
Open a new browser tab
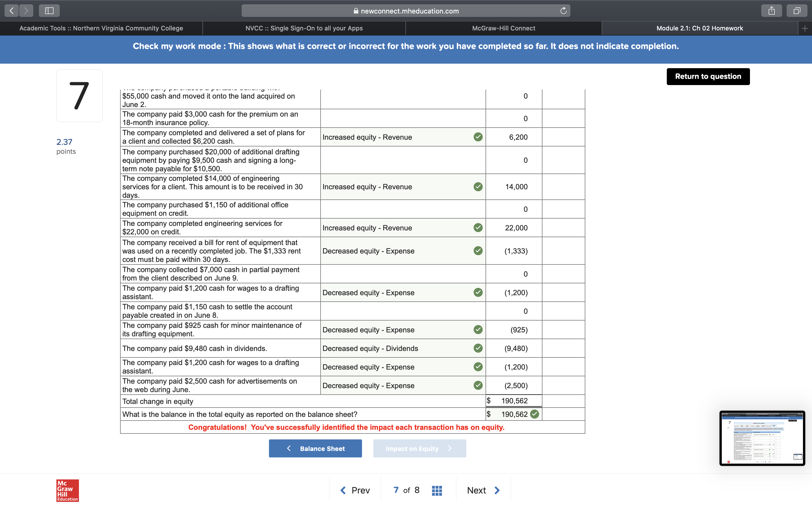(x=805, y=28)
